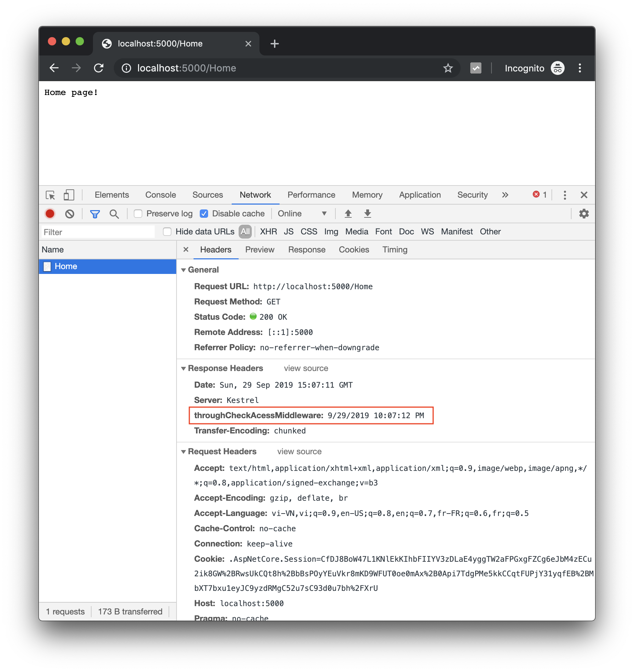Open Network settings gear
Screen dimensions: 634x672
[x=584, y=214]
